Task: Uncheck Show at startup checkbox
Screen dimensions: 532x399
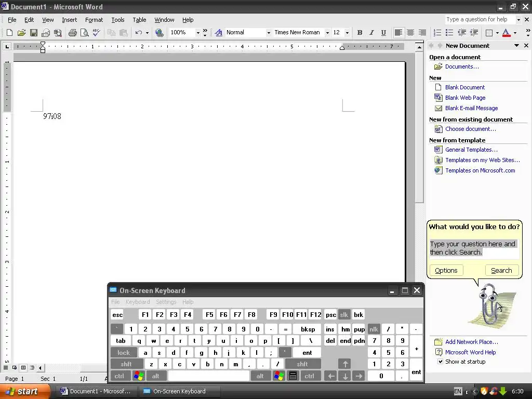Action: coord(440,362)
